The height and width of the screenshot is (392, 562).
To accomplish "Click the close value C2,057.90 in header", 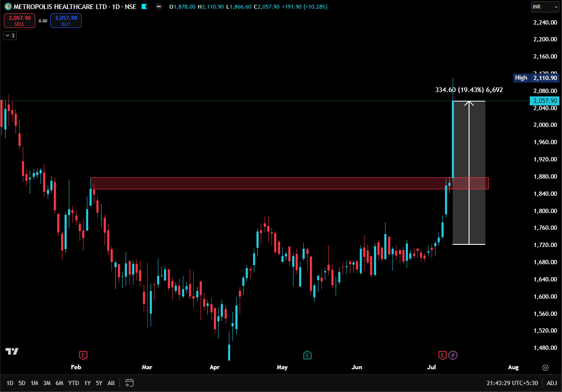I will point(267,7).
